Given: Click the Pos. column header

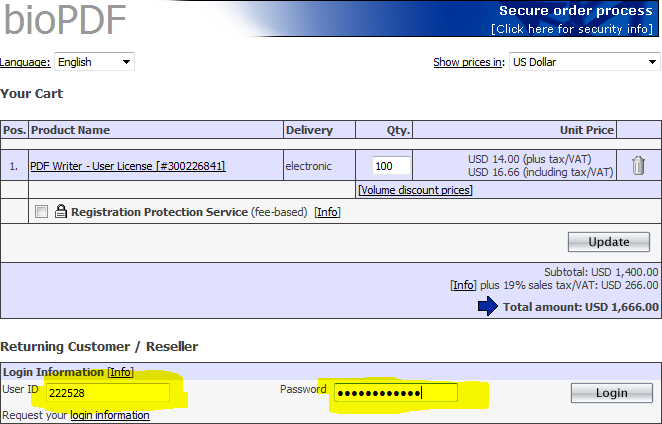Looking at the screenshot, I should [x=14, y=130].
